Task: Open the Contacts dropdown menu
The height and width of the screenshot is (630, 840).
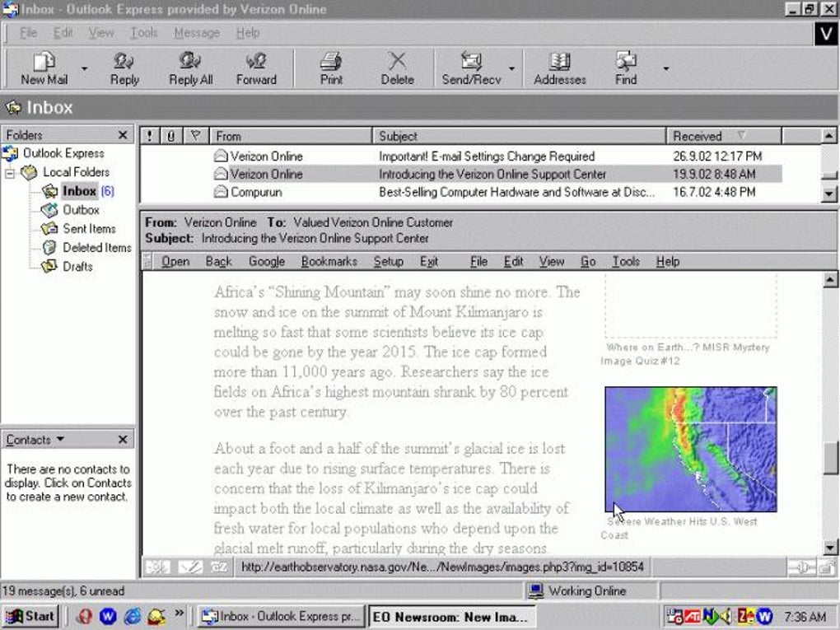Action: [35, 439]
